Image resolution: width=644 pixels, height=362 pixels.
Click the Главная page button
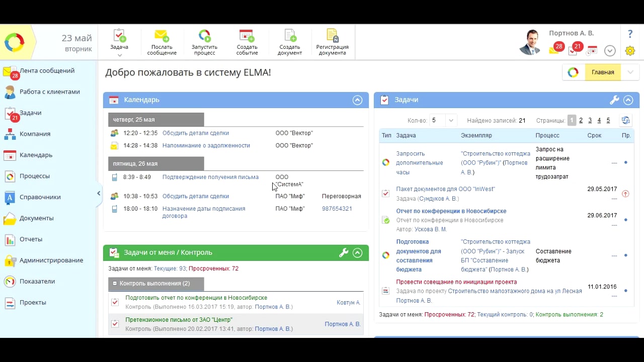[x=603, y=72]
